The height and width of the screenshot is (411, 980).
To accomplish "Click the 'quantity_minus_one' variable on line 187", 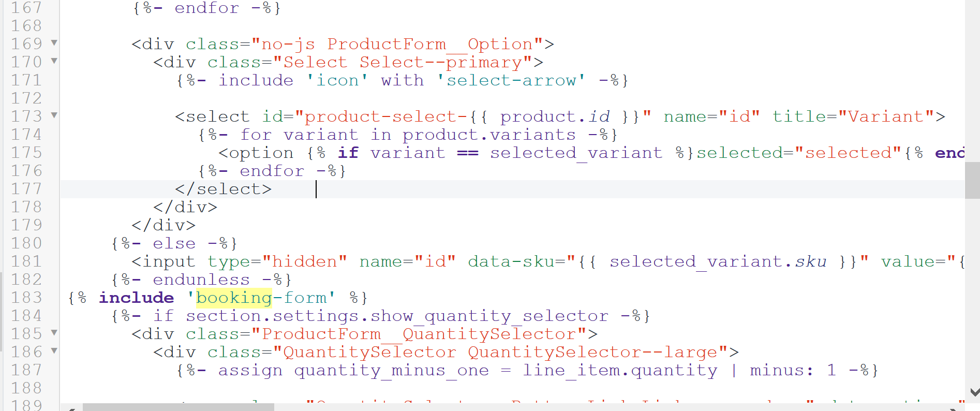I will click(x=392, y=370).
